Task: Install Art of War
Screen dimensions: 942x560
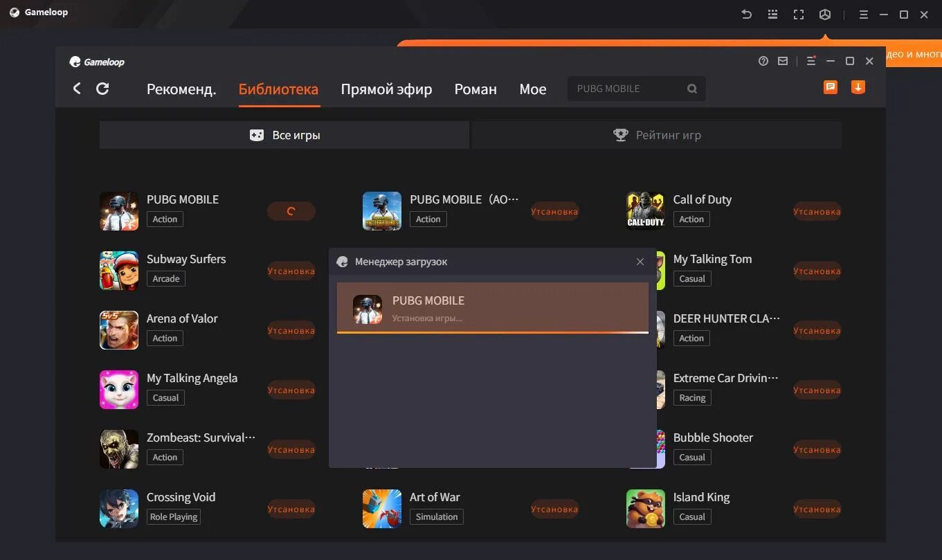Action: click(x=554, y=509)
